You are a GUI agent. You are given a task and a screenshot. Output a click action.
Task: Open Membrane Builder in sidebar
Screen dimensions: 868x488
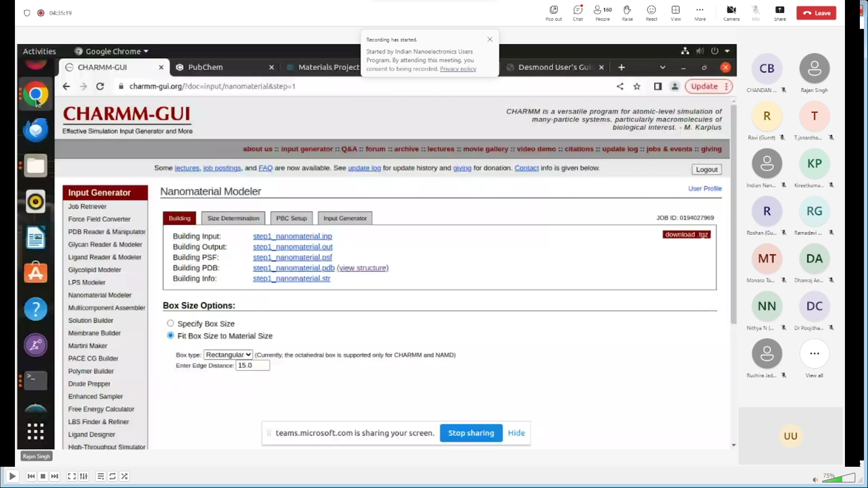[94, 333]
